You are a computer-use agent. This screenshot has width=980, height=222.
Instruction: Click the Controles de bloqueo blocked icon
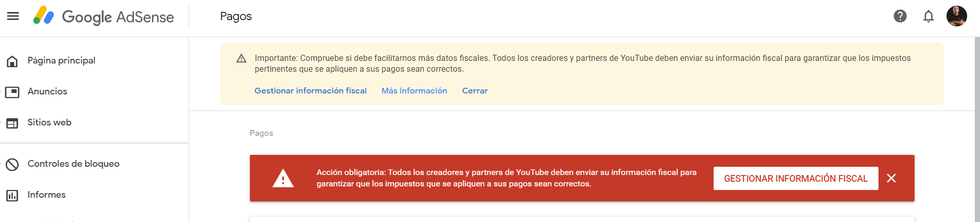[12, 164]
